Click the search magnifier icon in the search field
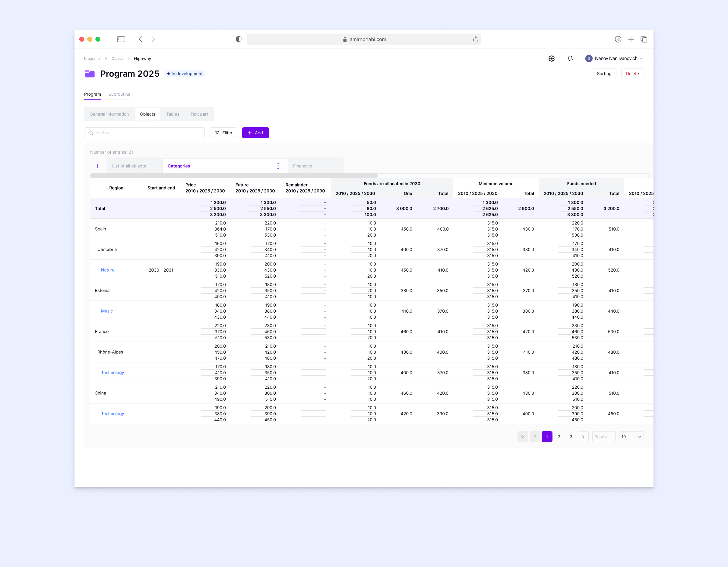 (91, 133)
